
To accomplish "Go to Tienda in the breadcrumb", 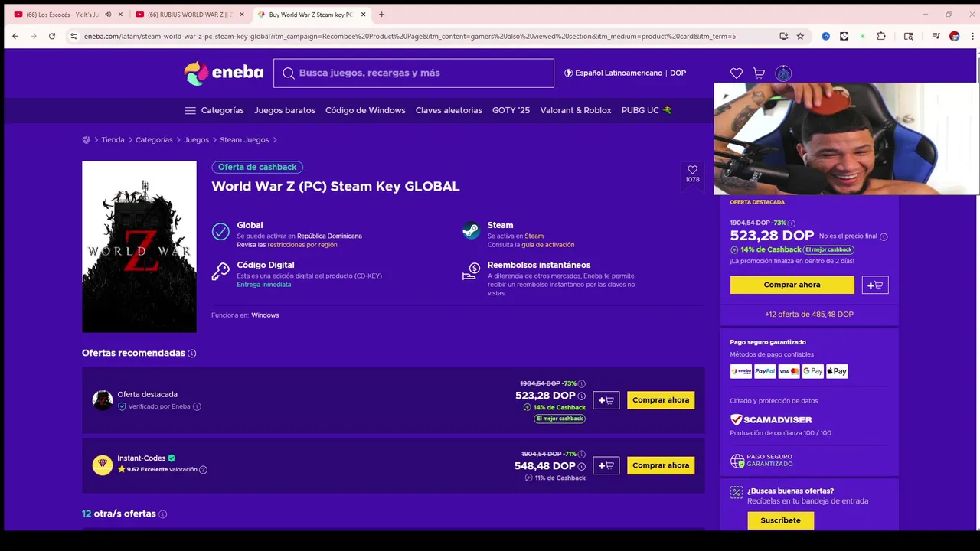I will pyautogui.click(x=113, y=140).
